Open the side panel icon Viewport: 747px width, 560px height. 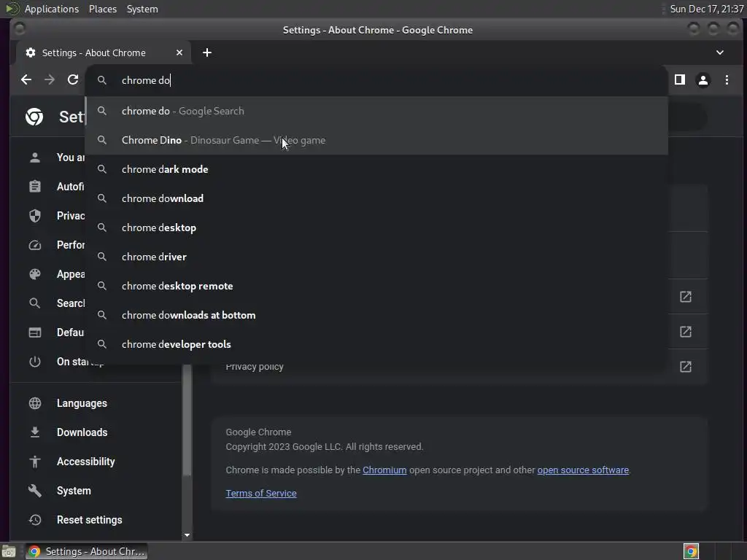680,80
